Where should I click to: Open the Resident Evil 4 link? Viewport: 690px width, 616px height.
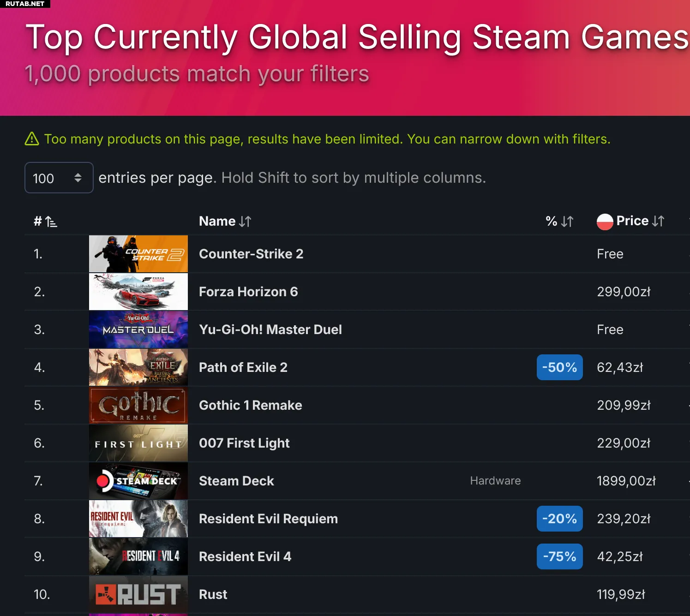click(x=245, y=556)
